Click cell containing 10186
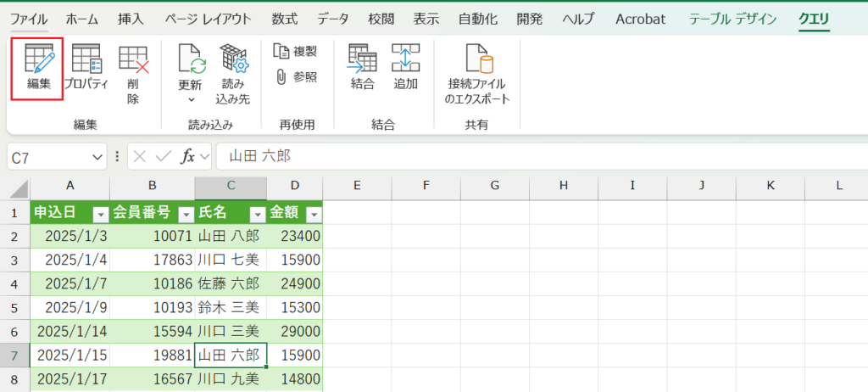The image size is (868, 392). 153,284
